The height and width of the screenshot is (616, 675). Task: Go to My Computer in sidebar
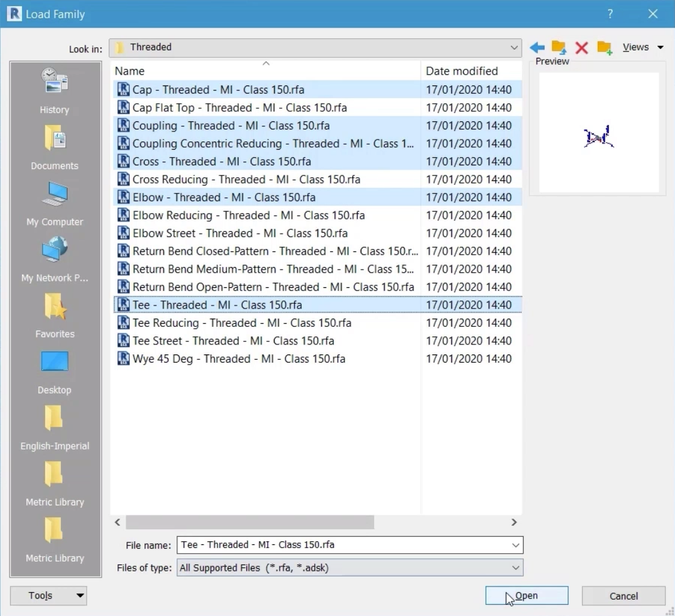point(55,204)
